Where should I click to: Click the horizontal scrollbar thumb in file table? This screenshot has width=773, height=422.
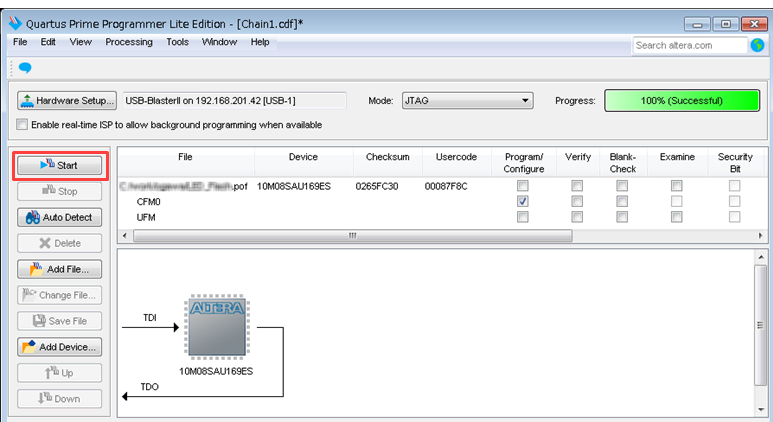pyautogui.click(x=353, y=236)
